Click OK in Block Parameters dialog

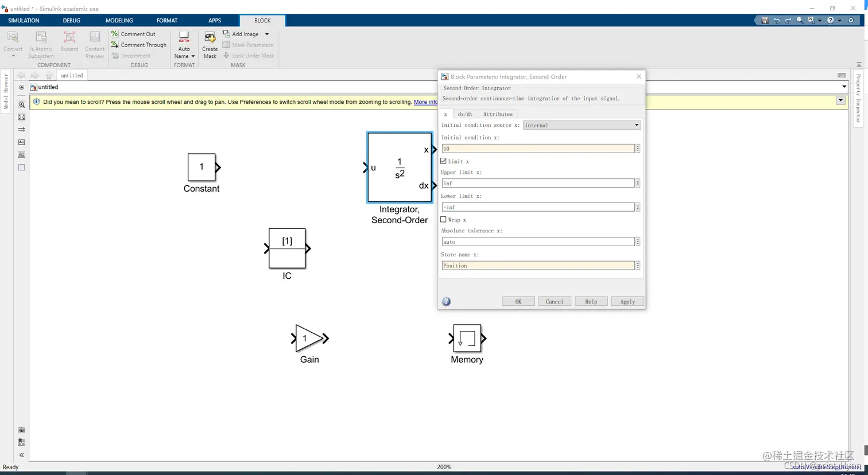tap(518, 302)
